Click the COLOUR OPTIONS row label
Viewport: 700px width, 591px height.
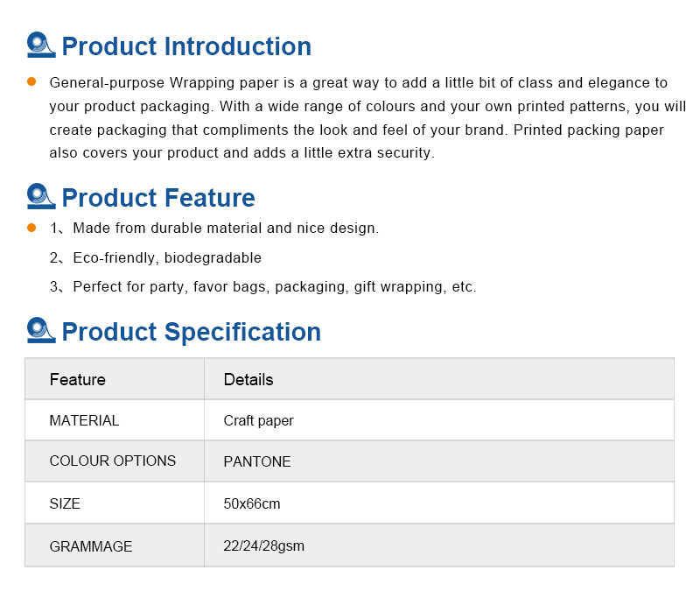click(x=113, y=461)
